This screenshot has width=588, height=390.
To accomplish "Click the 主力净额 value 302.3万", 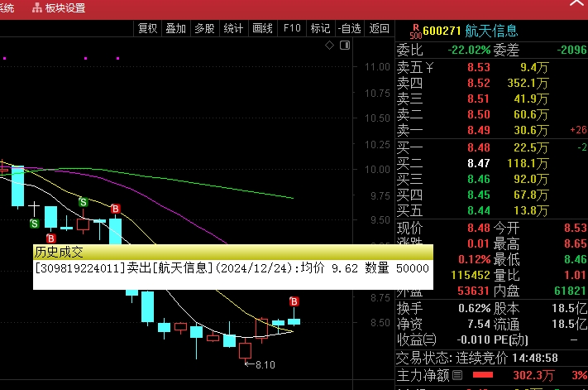I will pyautogui.click(x=533, y=375).
